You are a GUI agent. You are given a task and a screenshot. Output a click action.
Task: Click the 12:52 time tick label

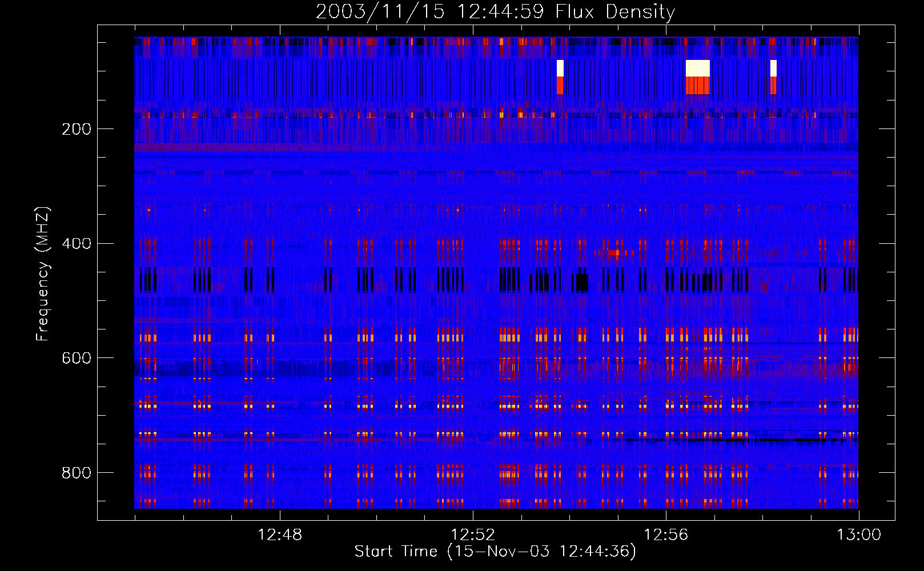click(473, 535)
